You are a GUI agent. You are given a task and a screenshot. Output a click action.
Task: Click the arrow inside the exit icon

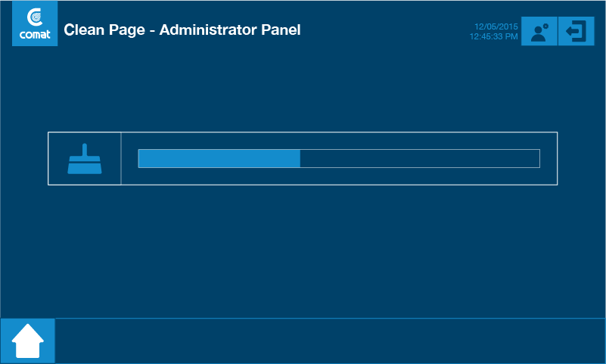coord(573,32)
